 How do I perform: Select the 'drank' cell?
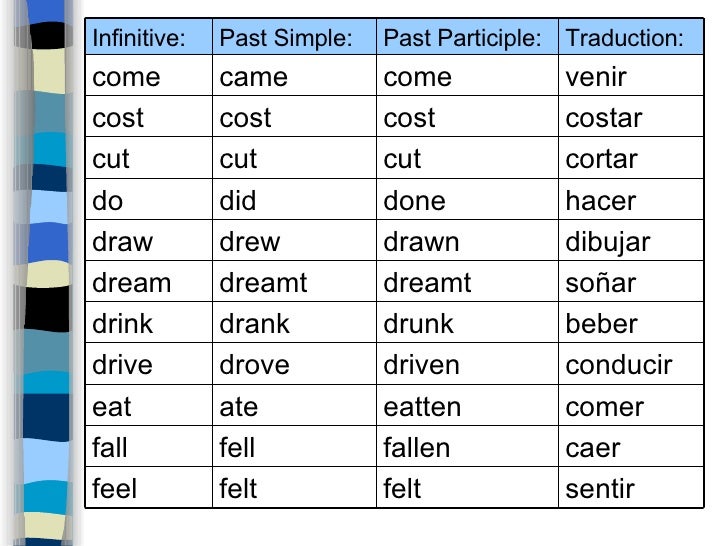click(294, 322)
